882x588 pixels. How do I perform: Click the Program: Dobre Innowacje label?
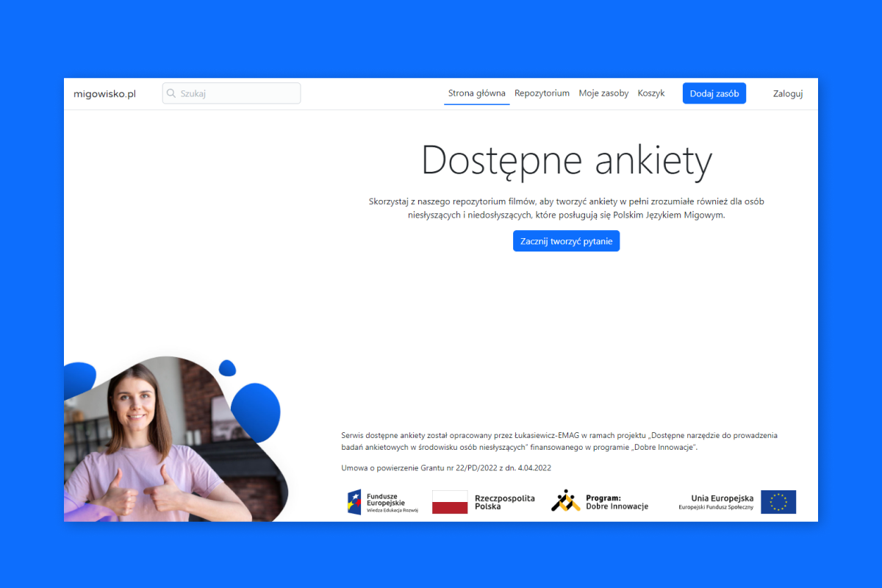coord(617,501)
